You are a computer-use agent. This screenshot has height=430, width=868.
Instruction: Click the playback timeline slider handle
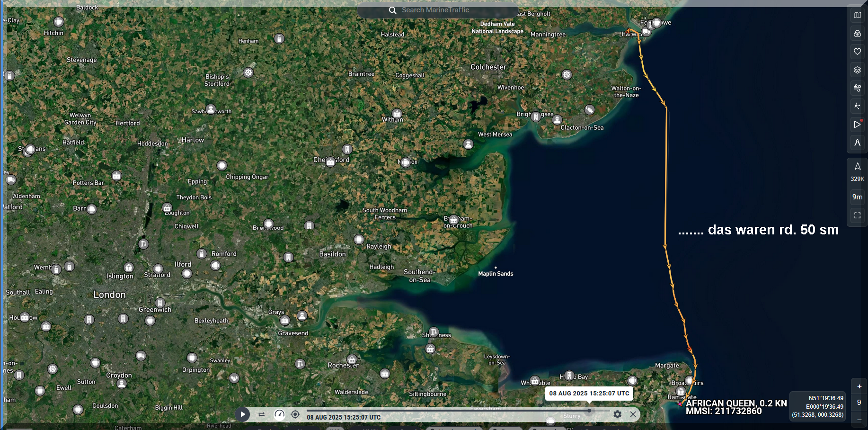pyautogui.click(x=589, y=411)
